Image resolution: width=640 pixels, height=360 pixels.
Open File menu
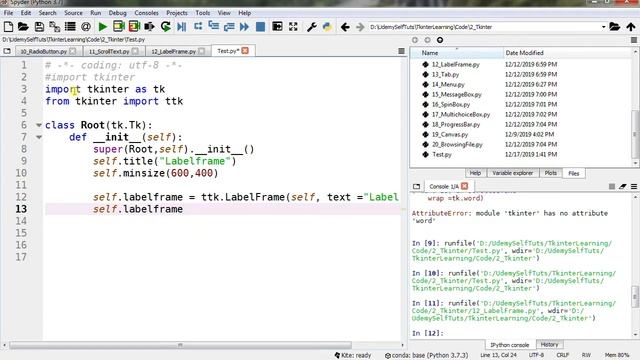point(8,13)
